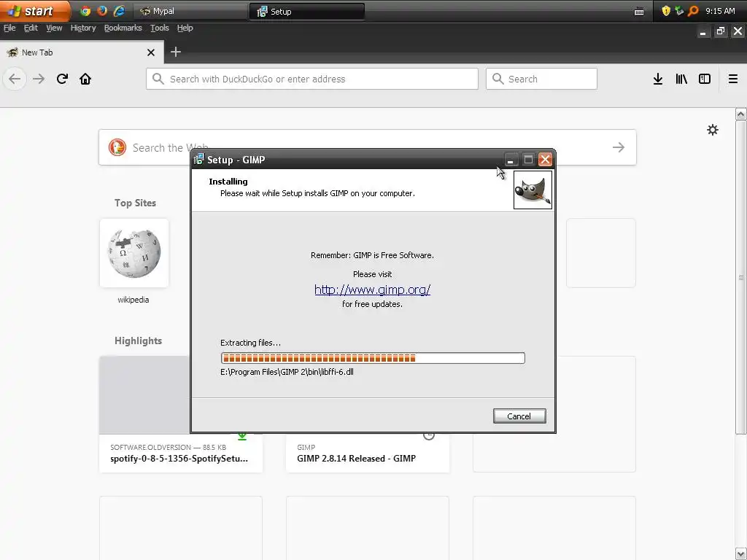This screenshot has height=560, width=747.
Task: Open a new tab with plus button
Action: pyautogui.click(x=175, y=52)
